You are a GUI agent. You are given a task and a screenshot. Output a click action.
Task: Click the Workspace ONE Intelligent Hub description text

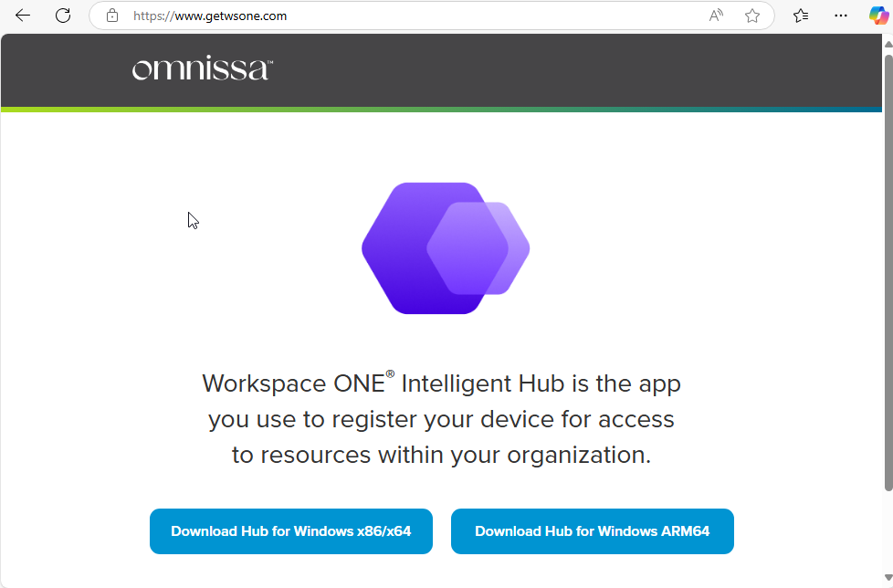pyautogui.click(x=441, y=419)
